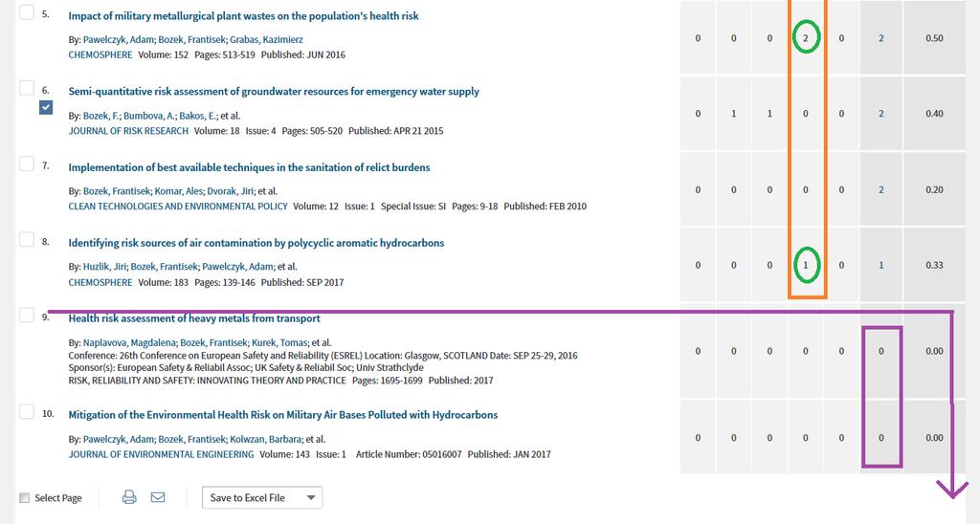This screenshot has width=980, height=524.
Task: Open Semi-quantitative risk assessment of groundwater article
Action: point(274,92)
